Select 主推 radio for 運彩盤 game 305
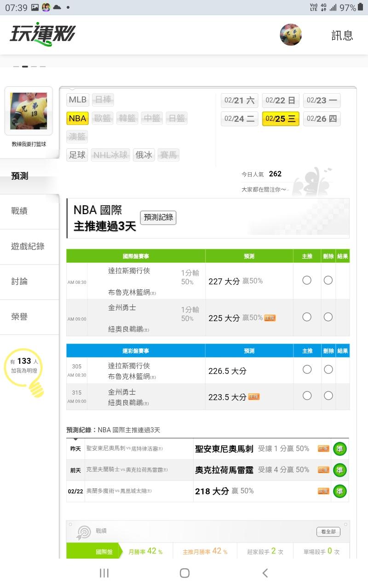The image size is (368, 588). click(307, 369)
